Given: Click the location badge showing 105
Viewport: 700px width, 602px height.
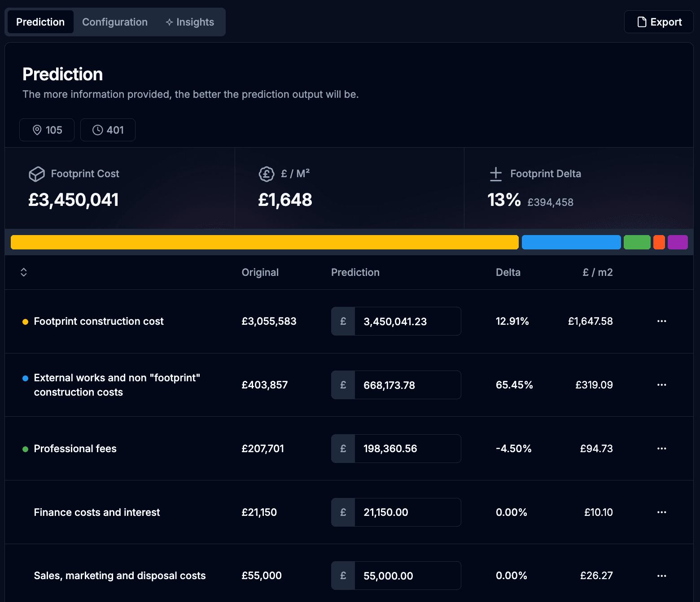Looking at the screenshot, I should [47, 130].
